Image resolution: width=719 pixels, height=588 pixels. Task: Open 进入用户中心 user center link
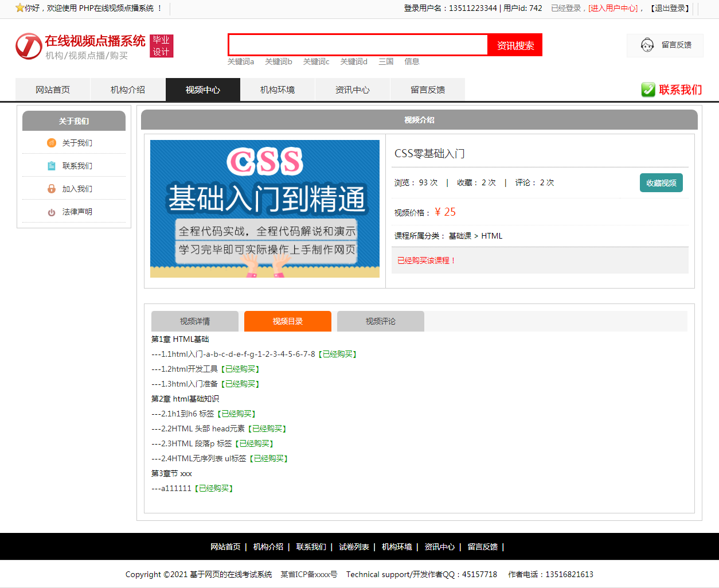(614, 8)
